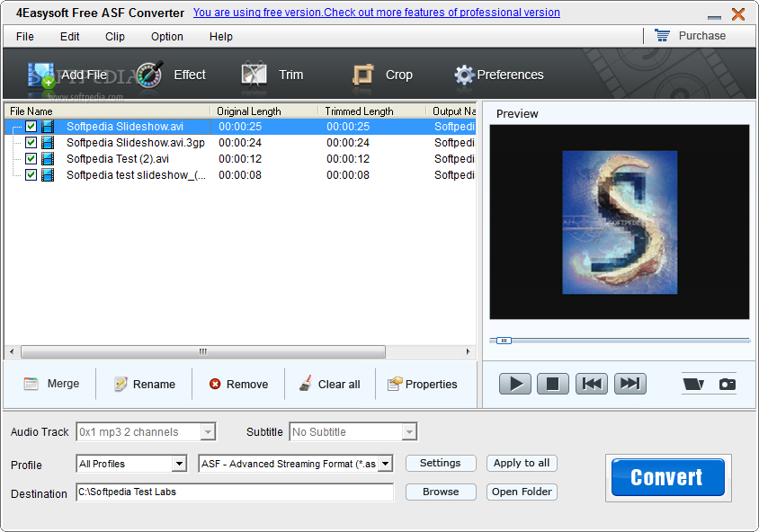
Task: Click the blue Convert button
Action: (667, 477)
